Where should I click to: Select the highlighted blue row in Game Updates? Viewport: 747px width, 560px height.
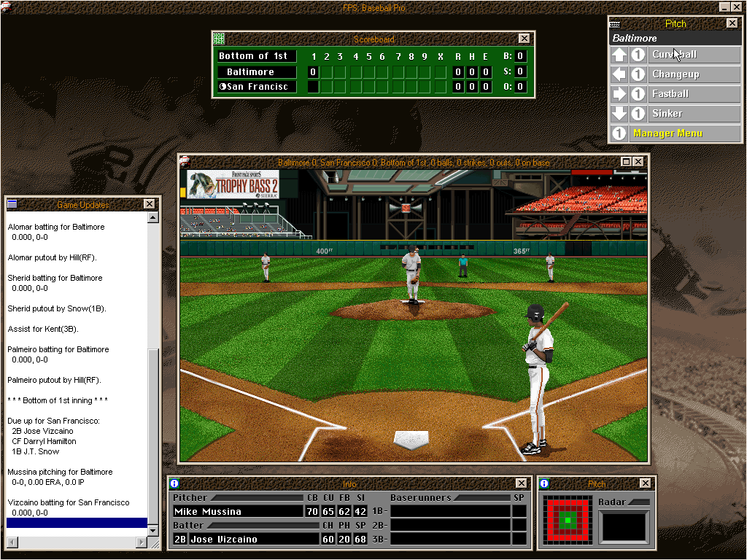[77, 523]
